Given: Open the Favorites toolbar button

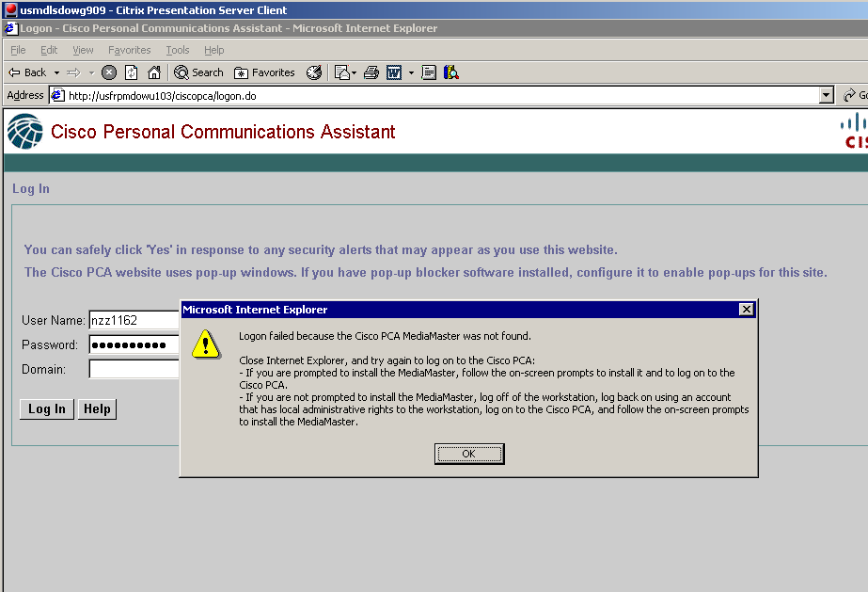Looking at the screenshot, I should pyautogui.click(x=264, y=72).
